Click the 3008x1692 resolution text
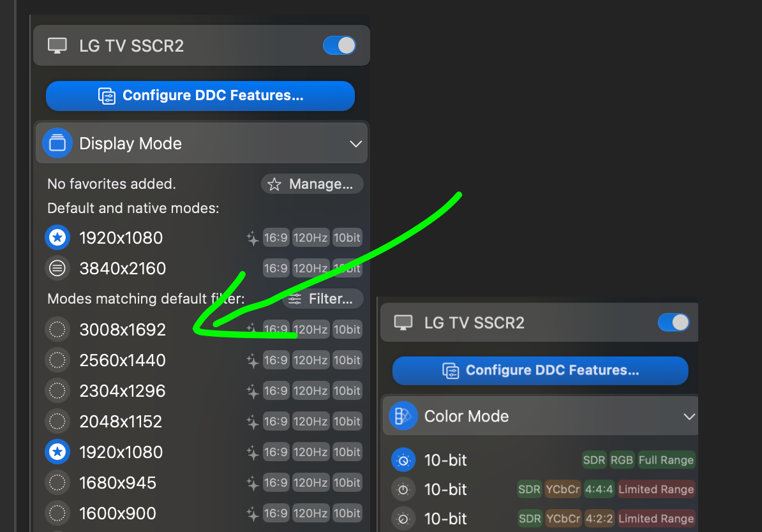762x532 pixels. click(x=123, y=330)
